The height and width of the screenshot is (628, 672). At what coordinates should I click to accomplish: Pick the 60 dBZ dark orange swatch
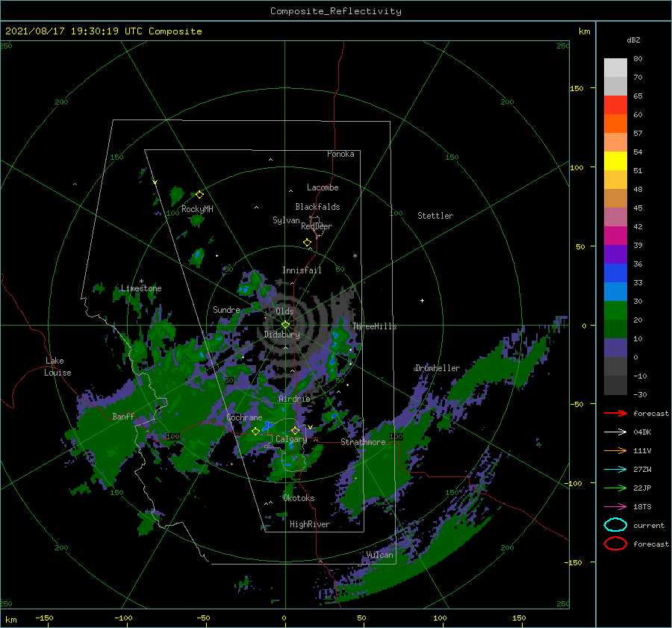pyautogui.click(x=615, y=123)
